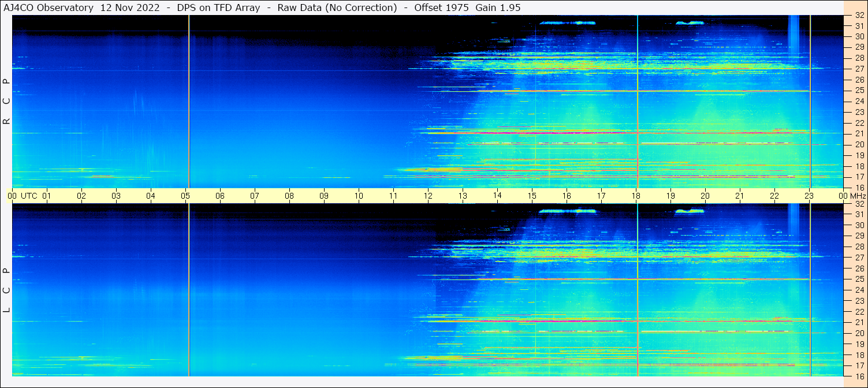Click the "12" hour tick on time axis
Viewport: 868px width, 388px height.
click(x=428, y=196)
